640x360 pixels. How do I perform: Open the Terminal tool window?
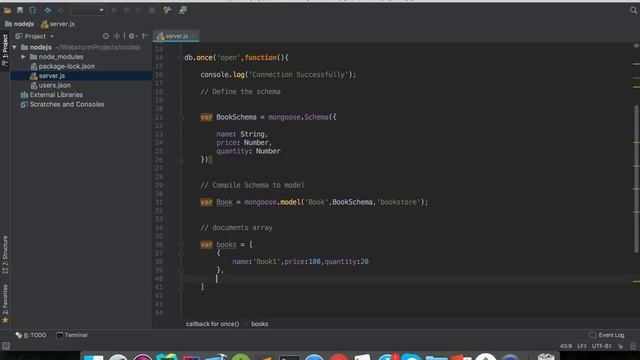pyautogui.click(x=72, y=335)
